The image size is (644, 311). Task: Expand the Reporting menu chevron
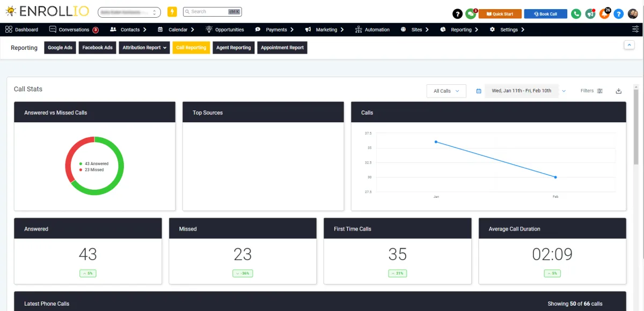tap(477, 29)
